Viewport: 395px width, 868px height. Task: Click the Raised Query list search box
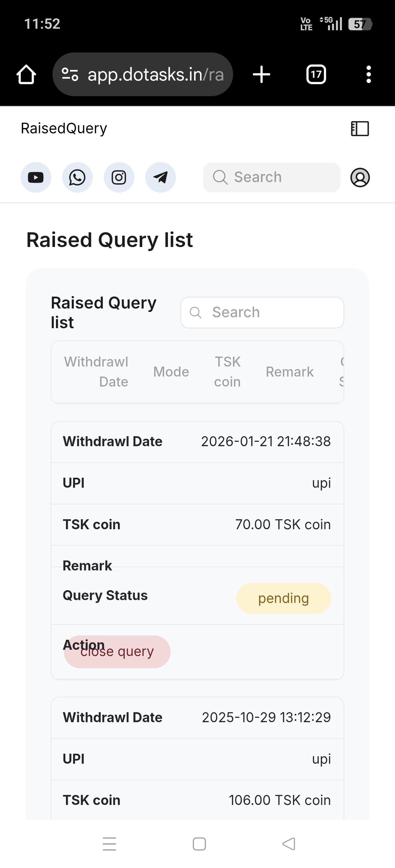[x=262, y=312]
